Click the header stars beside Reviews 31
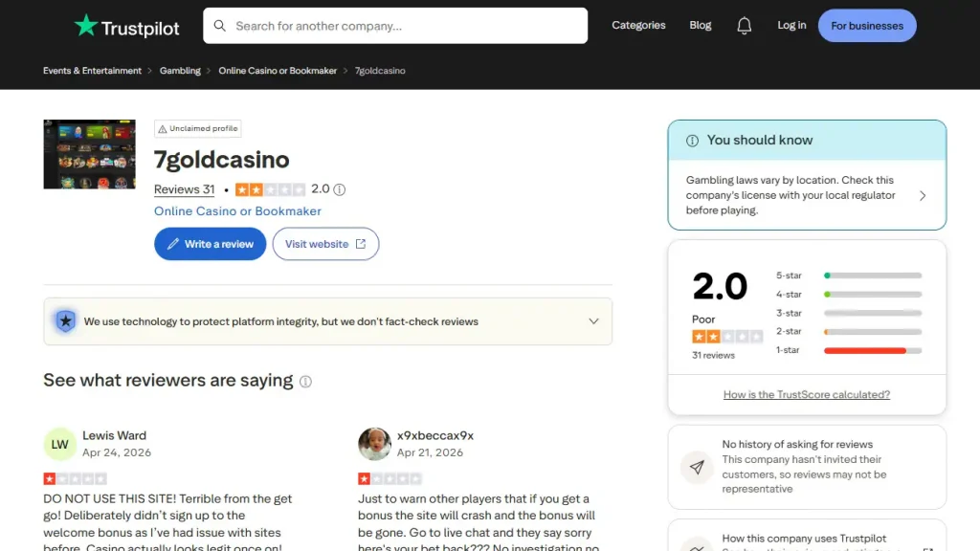 point(270,189)
